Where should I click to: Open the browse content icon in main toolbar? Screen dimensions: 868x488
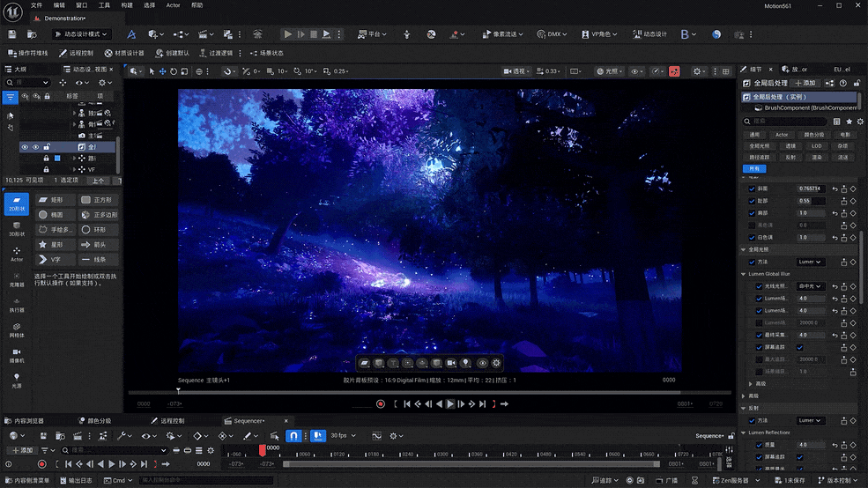coord(32,34)
